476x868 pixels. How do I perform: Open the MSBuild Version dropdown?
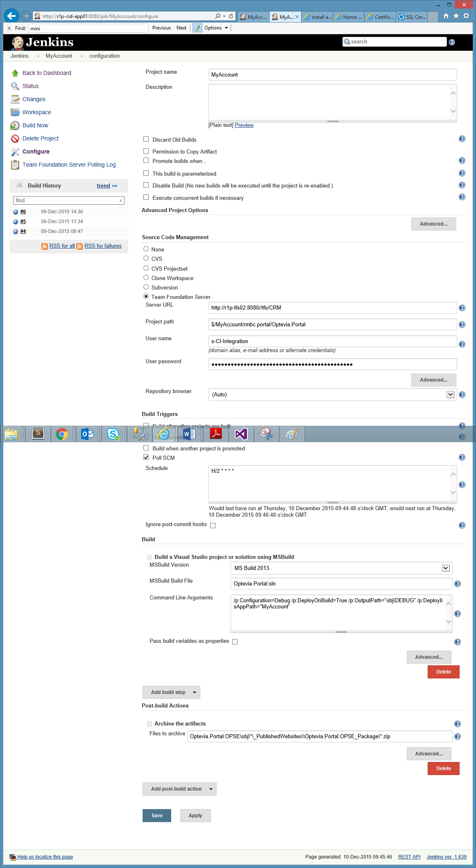(x=446, y=568)
